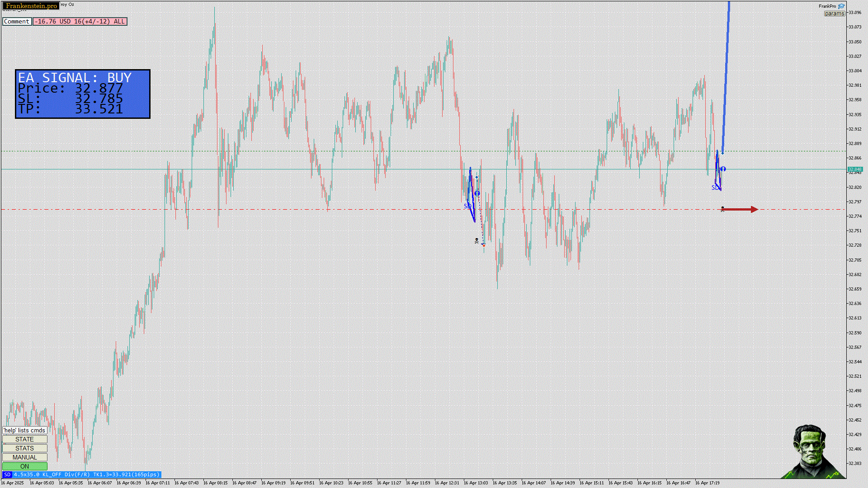Click the current price tag 32.848 on the price axis
The width and height of the screenshot is (868, 488).
click(x=855, y=169)
